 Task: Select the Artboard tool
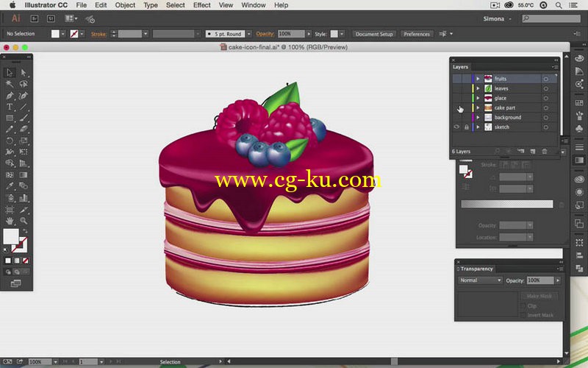(x=10, y=209)
